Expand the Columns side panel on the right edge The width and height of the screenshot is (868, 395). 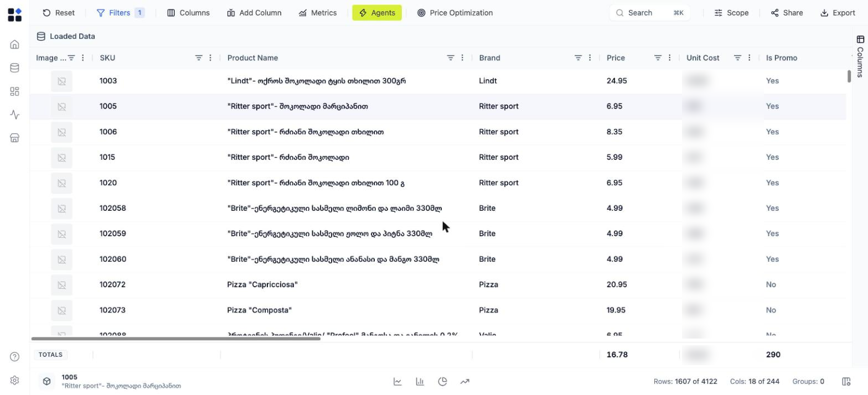[860, 56]
